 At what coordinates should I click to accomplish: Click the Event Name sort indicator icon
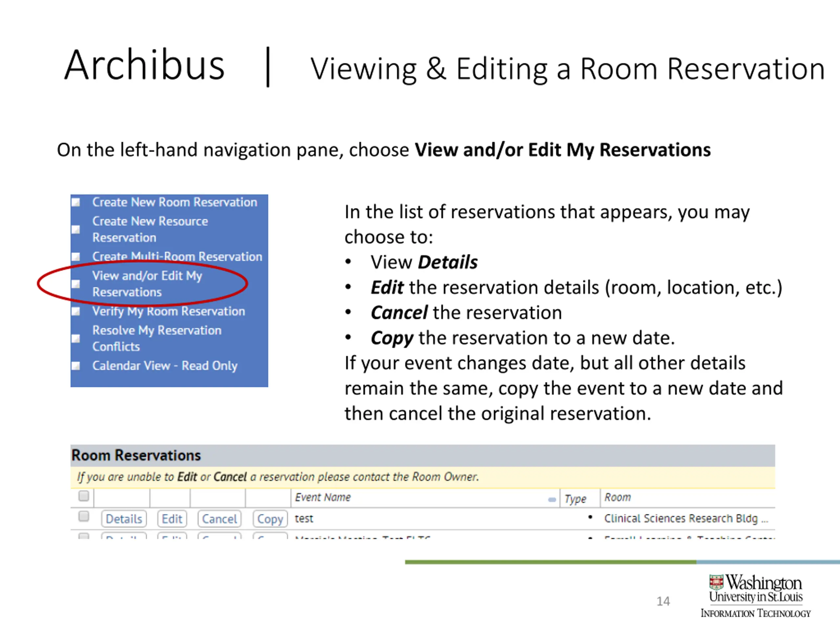552,500
